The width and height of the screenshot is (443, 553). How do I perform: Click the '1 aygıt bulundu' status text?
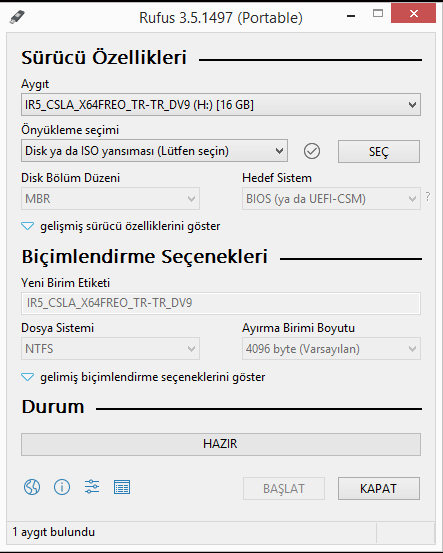(54, 532)
